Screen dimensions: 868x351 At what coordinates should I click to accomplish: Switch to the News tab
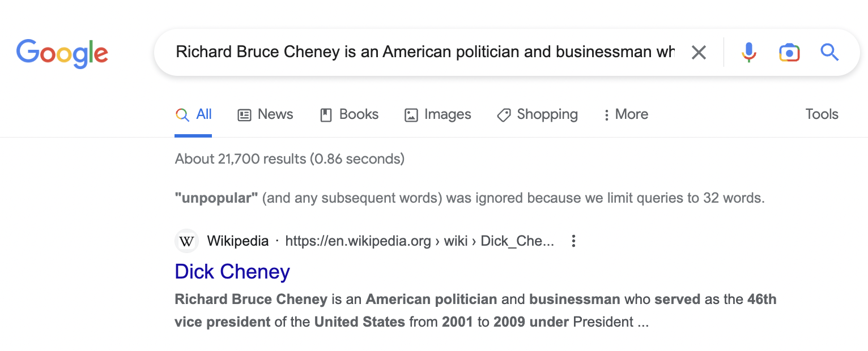[x=265, y=114]
